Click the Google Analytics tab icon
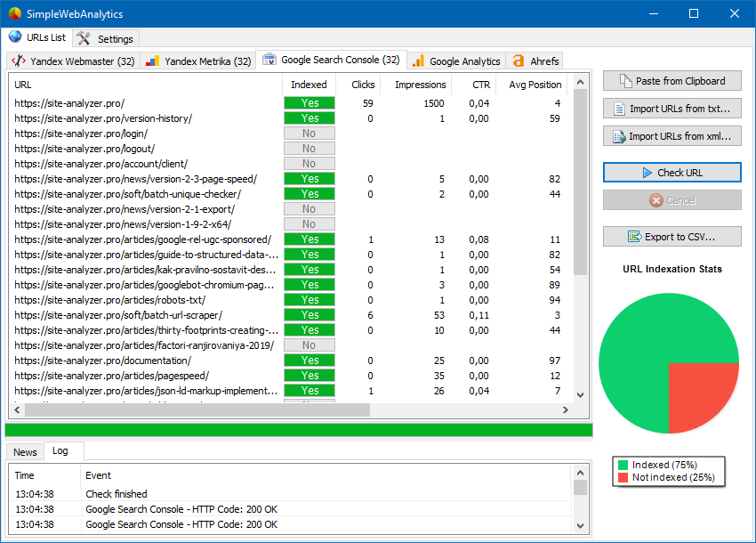This screenshot has width=756, height=543. tap(418, 61)
